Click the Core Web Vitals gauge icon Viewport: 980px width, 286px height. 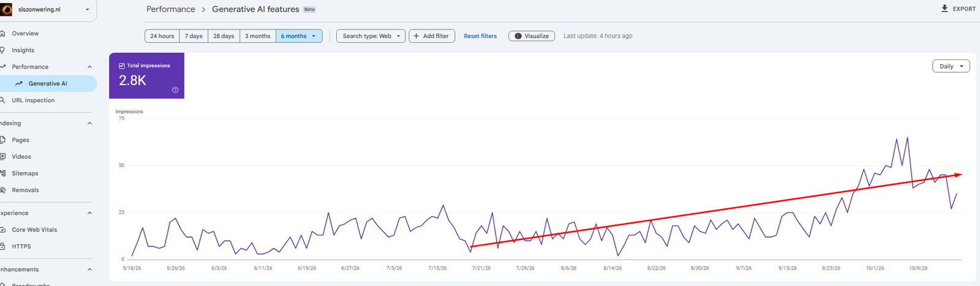[2, 230]
